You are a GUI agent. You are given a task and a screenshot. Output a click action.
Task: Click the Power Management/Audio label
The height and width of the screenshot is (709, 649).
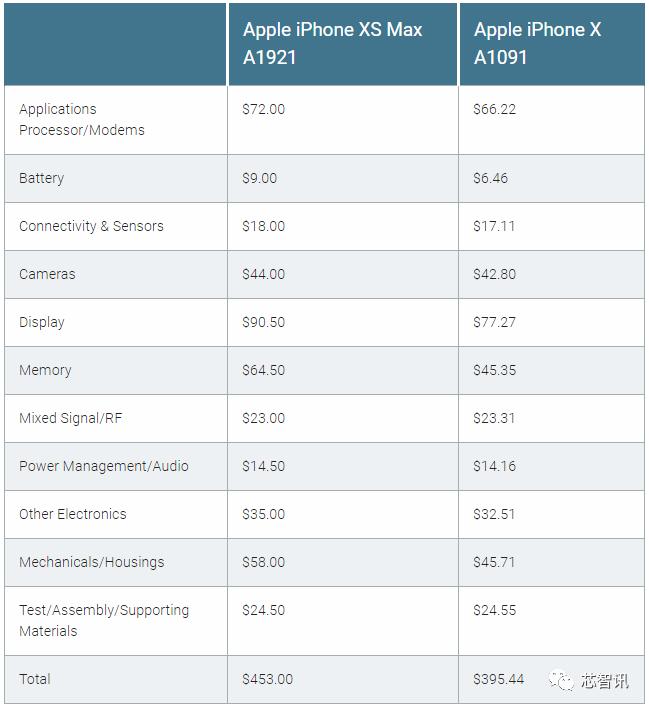tap(104, 466)
